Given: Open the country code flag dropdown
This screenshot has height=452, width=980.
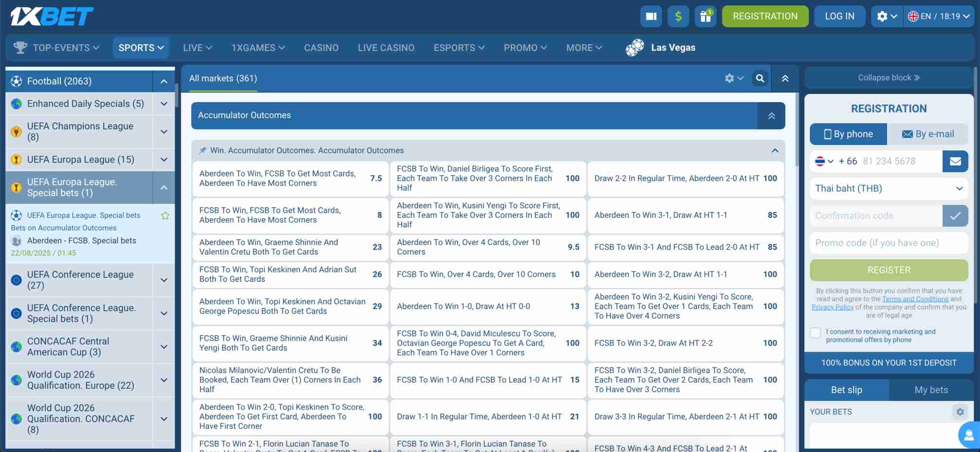Looking at the screenshot, I should pos(824,162).
